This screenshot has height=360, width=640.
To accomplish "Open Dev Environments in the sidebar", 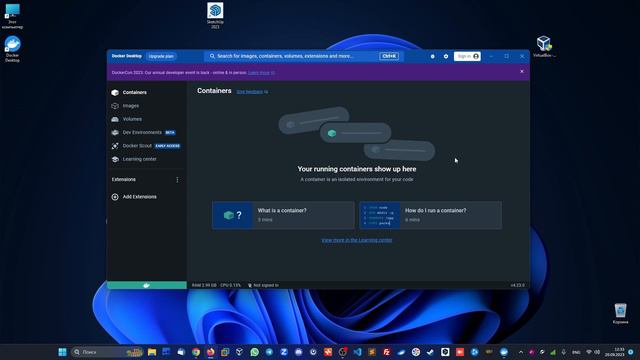I will [x=142, y=133].
